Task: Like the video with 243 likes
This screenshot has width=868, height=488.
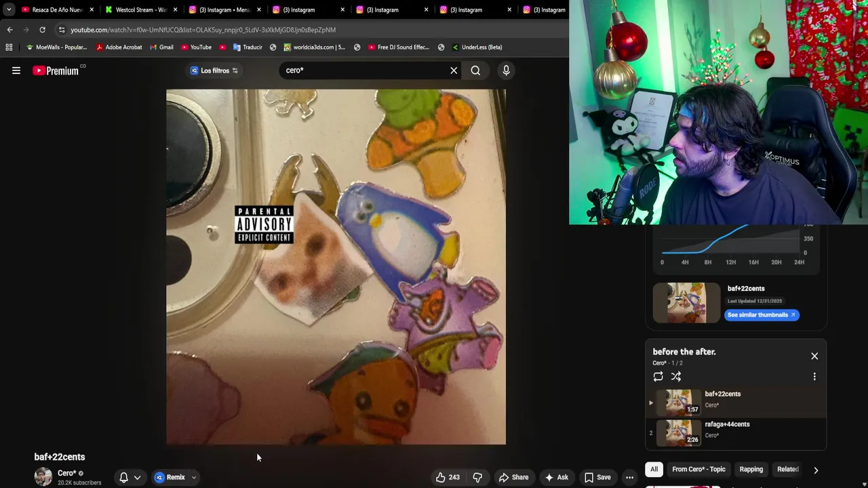Action: coord(447,477)
